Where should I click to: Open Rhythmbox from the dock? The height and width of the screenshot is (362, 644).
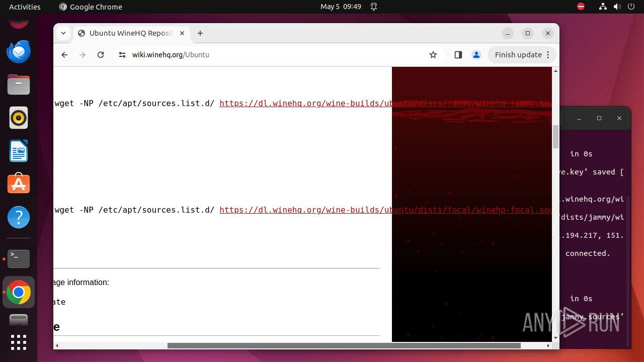point(19,118)
